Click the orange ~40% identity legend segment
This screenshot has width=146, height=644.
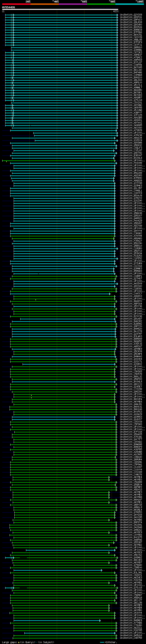coord(45,4)
